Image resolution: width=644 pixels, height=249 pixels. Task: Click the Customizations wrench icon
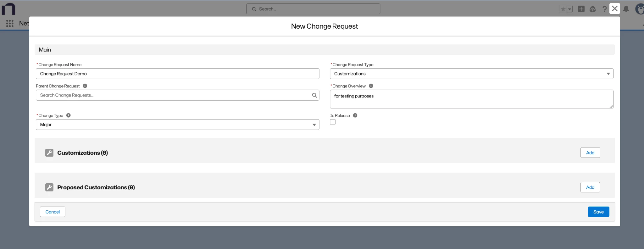[x=49, y=153]
